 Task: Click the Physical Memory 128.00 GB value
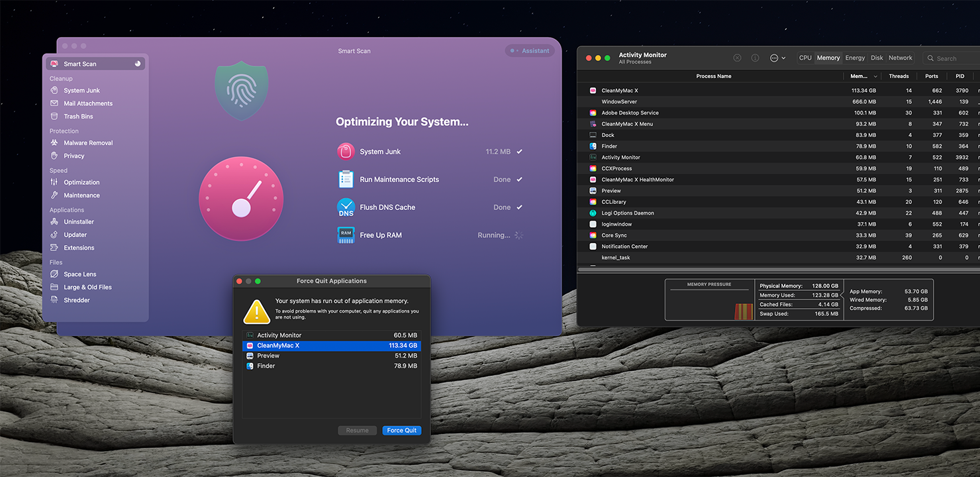click(x=825, y=286)
